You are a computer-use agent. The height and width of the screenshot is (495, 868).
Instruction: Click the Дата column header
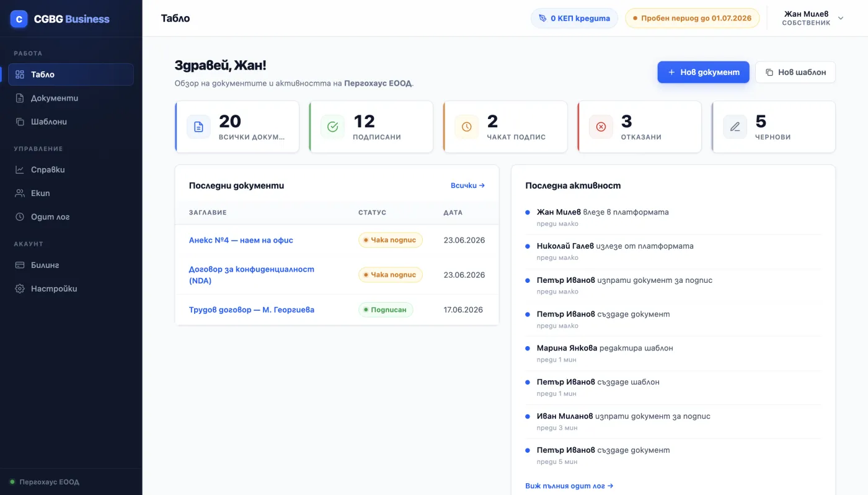(x=453, y=212)
